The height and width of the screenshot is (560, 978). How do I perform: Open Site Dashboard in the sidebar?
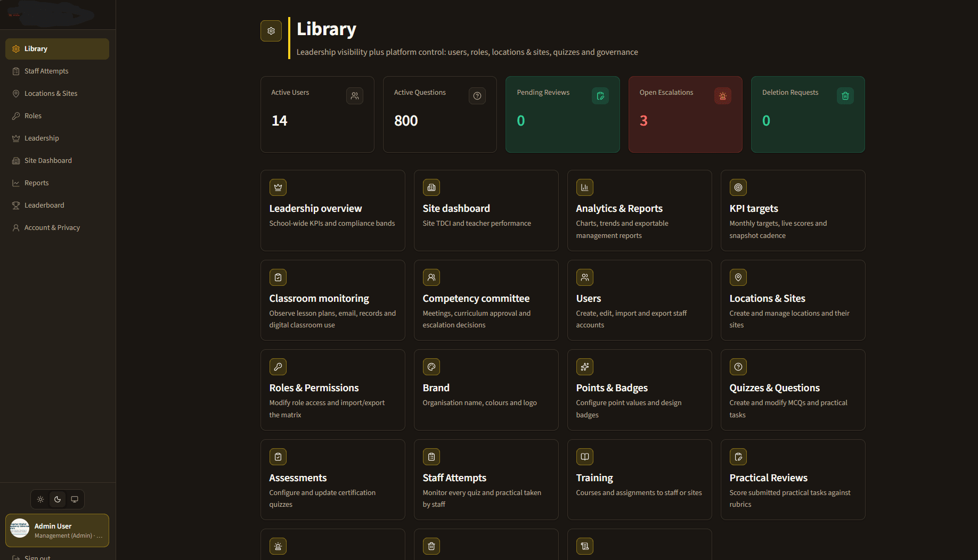57,160
